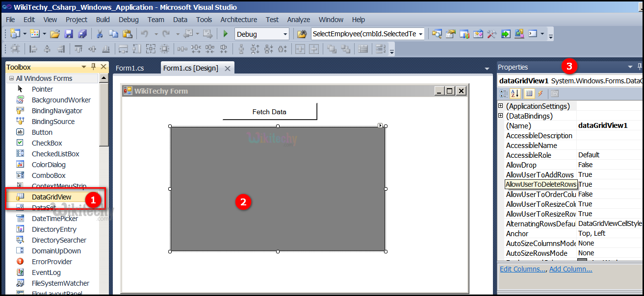Open the Debug configuration dropdown
The width and height of the screenshot is (644, 296).
[x=285, y=34]
